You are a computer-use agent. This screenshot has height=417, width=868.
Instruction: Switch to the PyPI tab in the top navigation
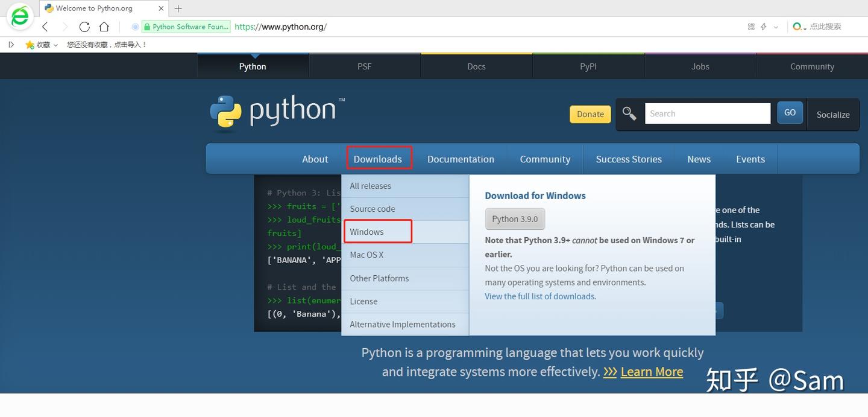(x=588, y=66)
